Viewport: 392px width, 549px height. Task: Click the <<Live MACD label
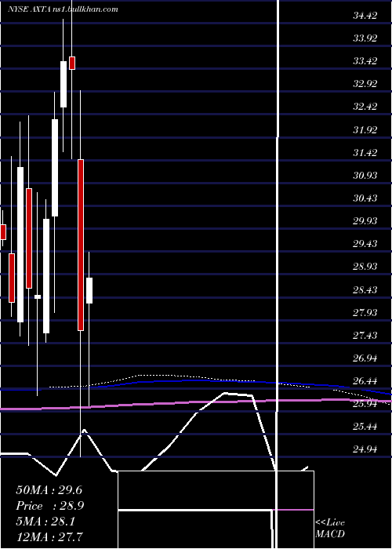point(330,529)
